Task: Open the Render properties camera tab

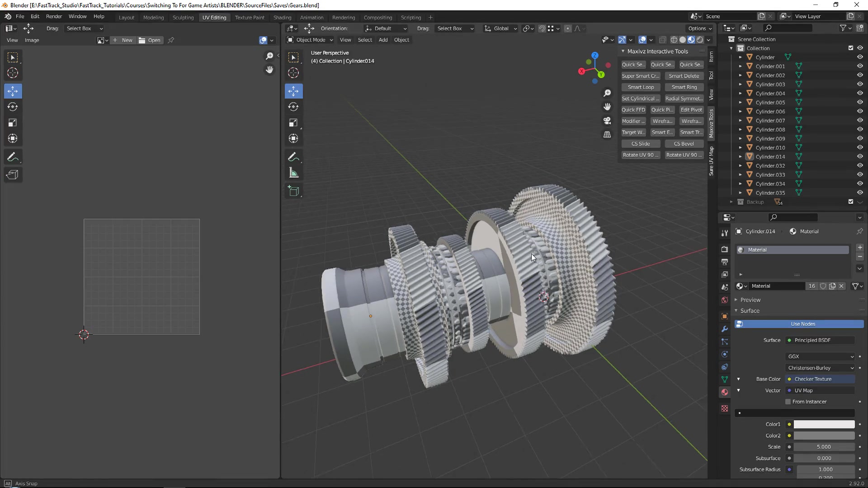Action: point(725,249)
